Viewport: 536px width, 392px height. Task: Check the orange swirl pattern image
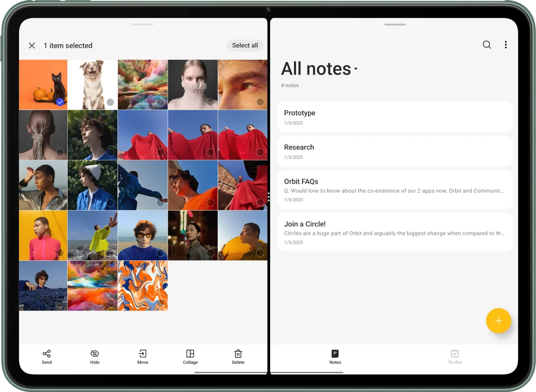click(160, 303)
